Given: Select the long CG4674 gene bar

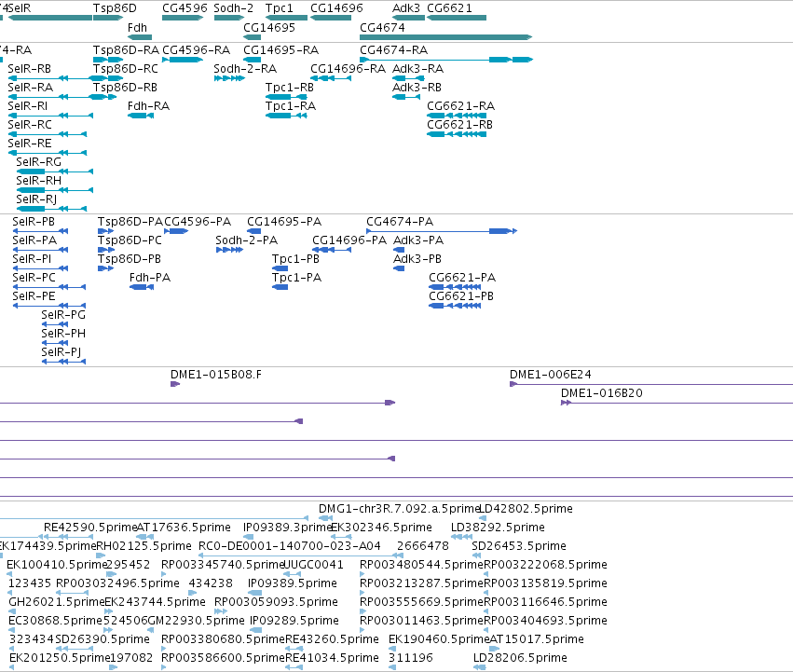Looking at the screenshot, I should 445,37.
